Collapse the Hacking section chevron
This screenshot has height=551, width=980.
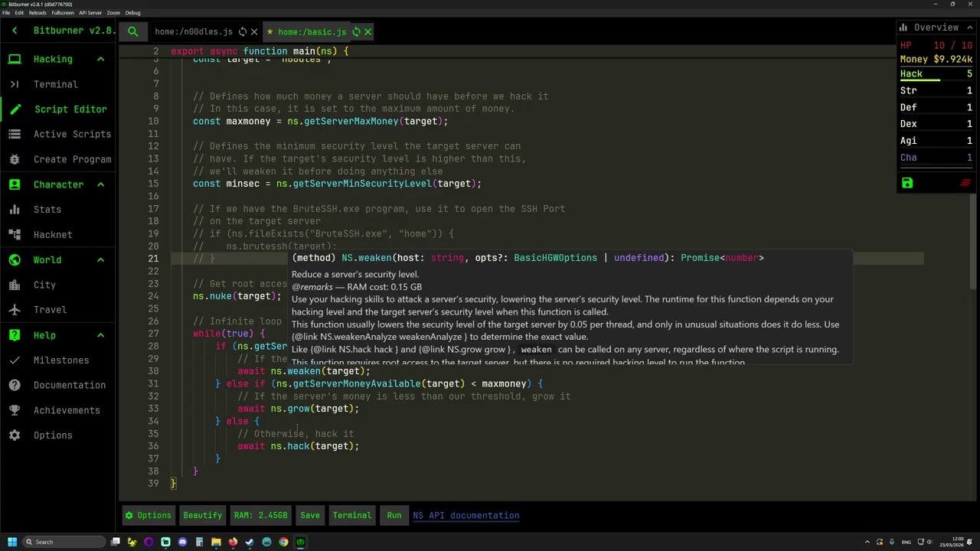pos(100,59)
